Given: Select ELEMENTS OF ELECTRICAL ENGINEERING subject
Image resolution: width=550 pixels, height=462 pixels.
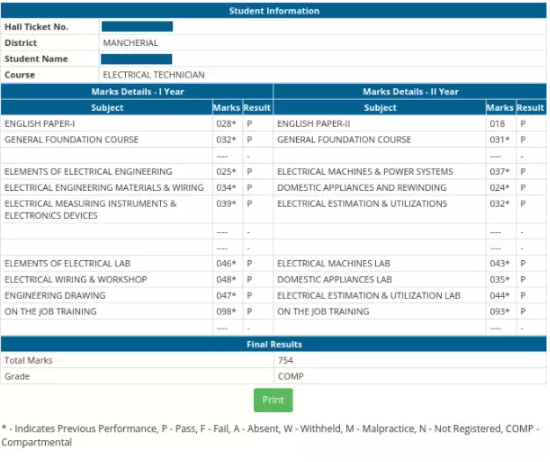Looking at the screenshot, I should [x=88, y=172].
